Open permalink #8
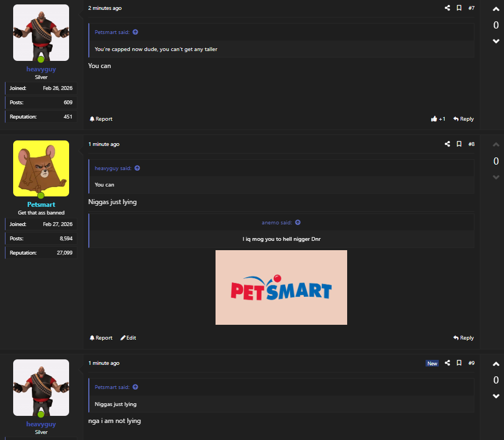 [471, 144]
